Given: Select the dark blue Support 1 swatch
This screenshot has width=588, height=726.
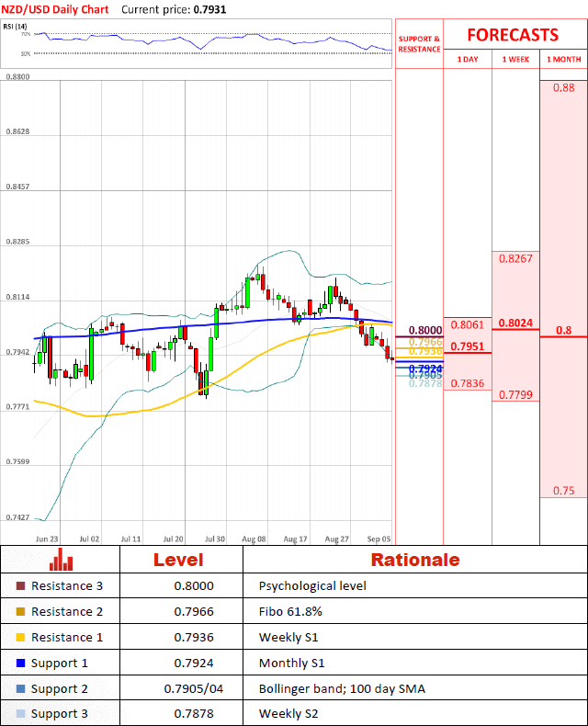Looking at the screenshot, I should click(x=20, y=664).
